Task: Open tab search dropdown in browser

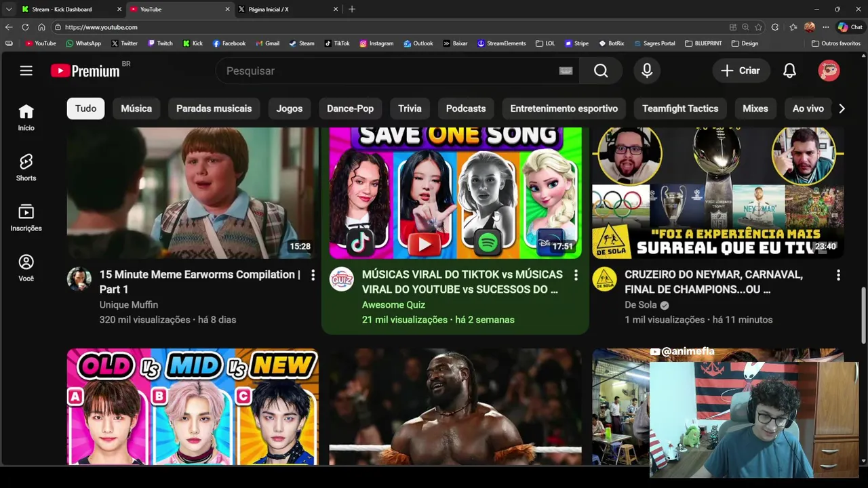Action: pyautogui.click(x=9, y=9)
